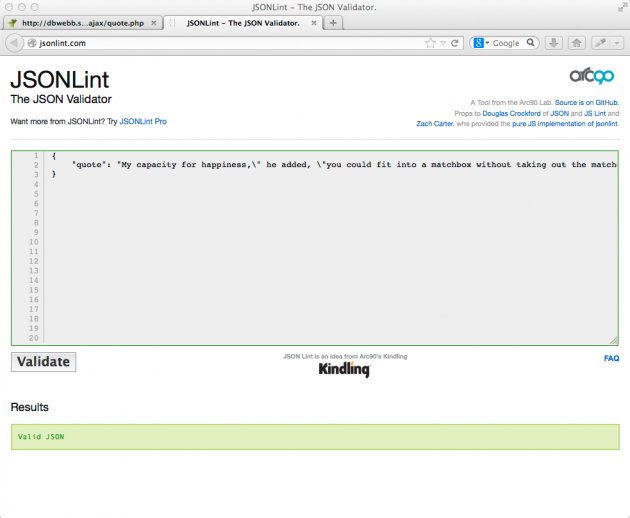The height and width of the screenshot is (518, 630).
Task: Open the FAQ link
Action: pyautogui.click(x=612, y=358)
